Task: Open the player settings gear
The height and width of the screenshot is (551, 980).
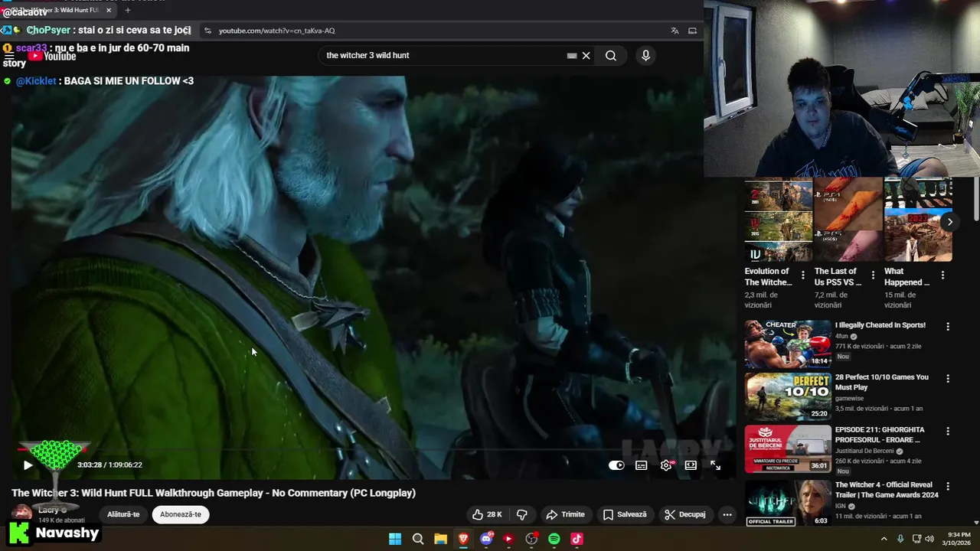Action: (x=666, y=465)
